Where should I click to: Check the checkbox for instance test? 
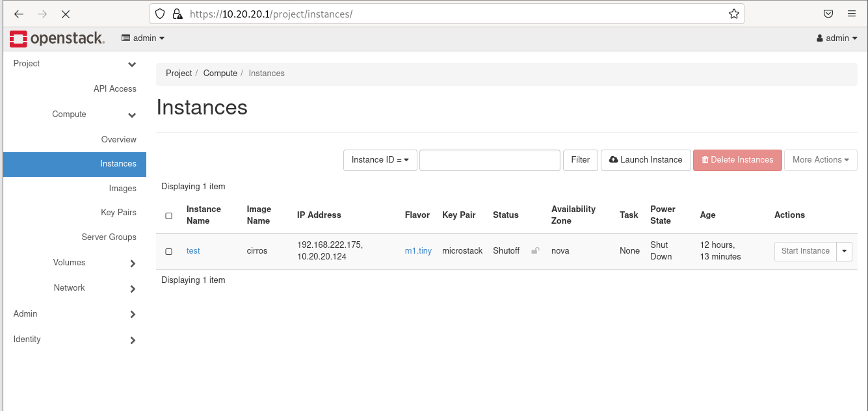[168, 251]
